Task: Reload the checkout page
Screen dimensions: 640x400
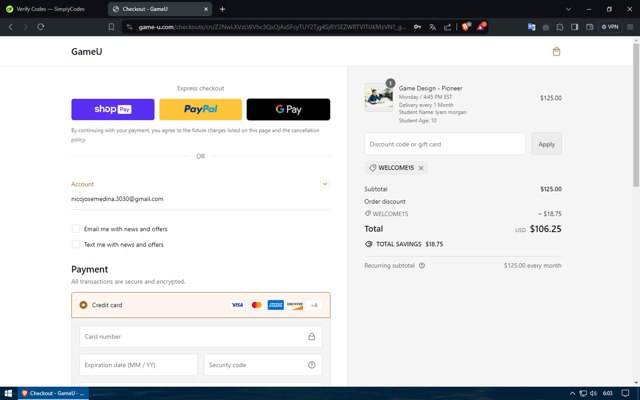Action: tap(40, 27)
